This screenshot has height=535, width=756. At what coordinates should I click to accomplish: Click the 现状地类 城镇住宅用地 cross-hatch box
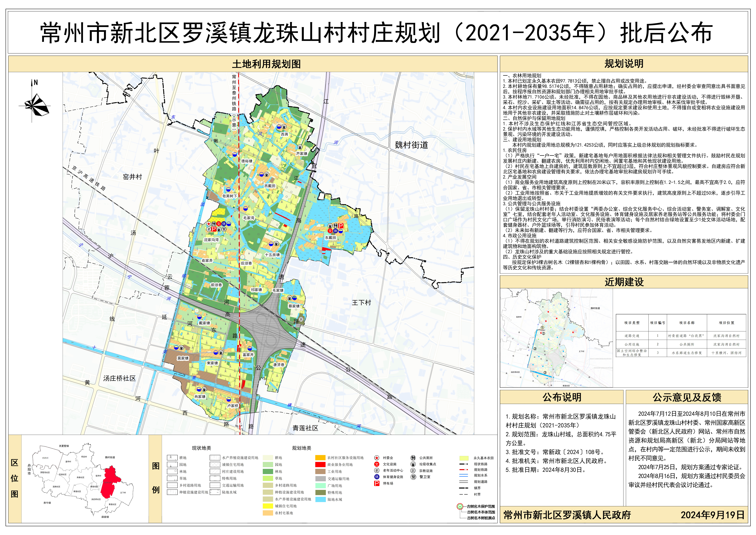coord(215,464)
